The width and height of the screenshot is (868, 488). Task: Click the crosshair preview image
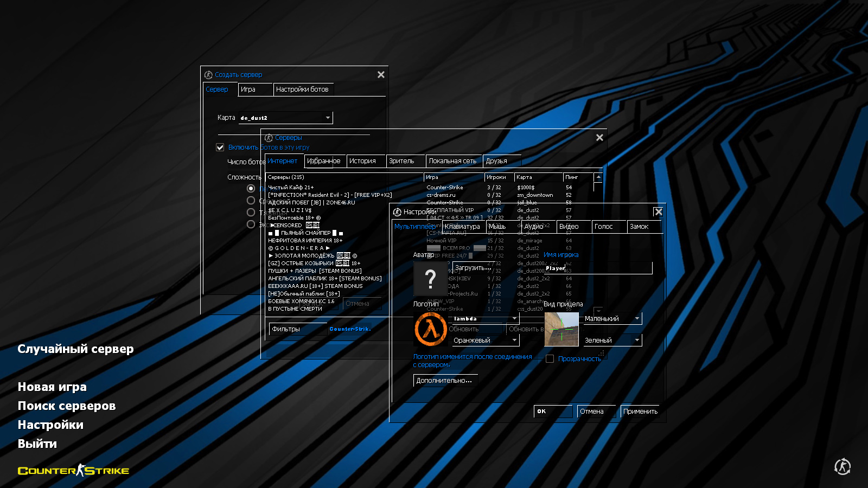561,329
